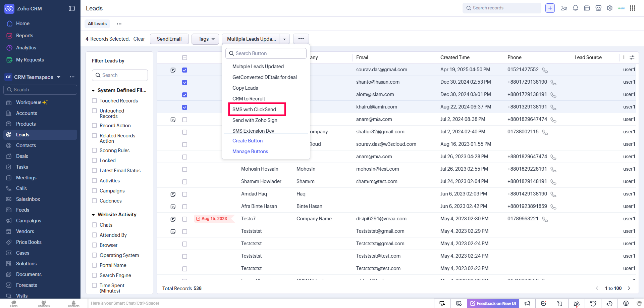The image size is (644, 308).
Task: Open the setup gear icon
Action: click(609, 8)
